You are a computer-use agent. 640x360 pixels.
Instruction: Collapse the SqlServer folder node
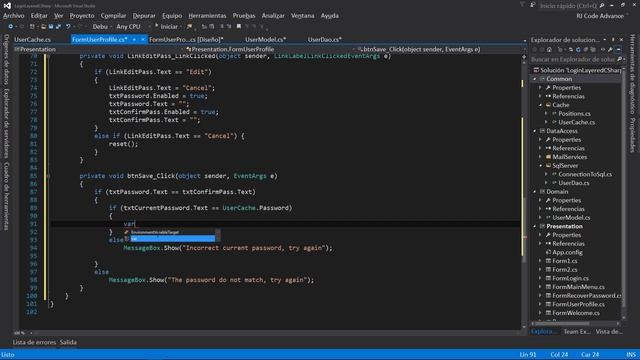pos(541,166)
